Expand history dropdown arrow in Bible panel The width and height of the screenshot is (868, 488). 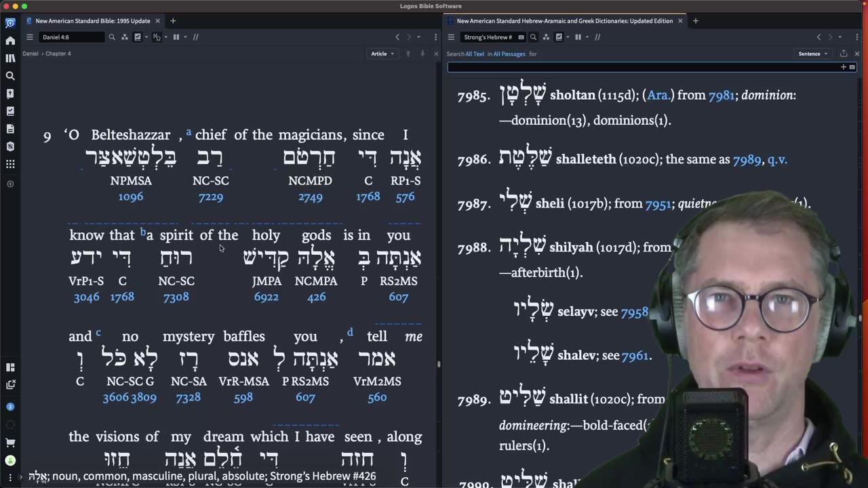pyautogui.click(x=418, y=37)
